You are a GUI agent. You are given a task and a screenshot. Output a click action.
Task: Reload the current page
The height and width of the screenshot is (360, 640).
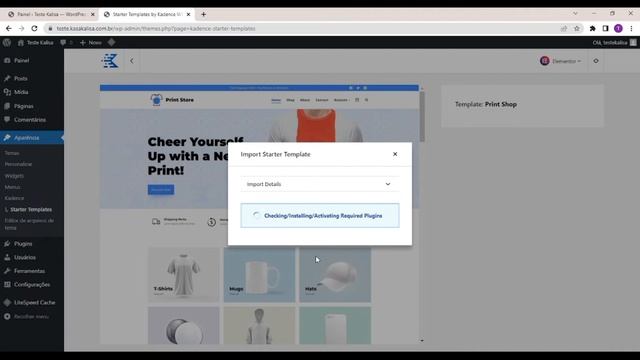[34, 29]
